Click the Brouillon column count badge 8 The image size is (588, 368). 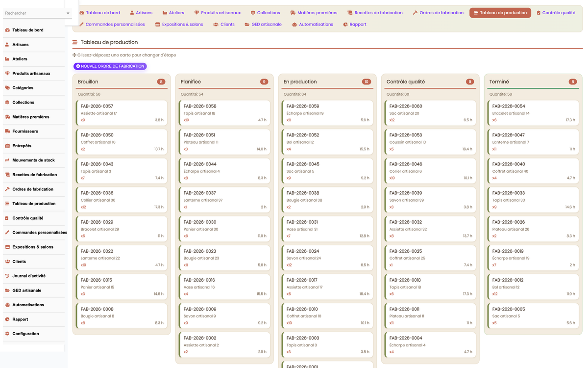pos(161,82)
